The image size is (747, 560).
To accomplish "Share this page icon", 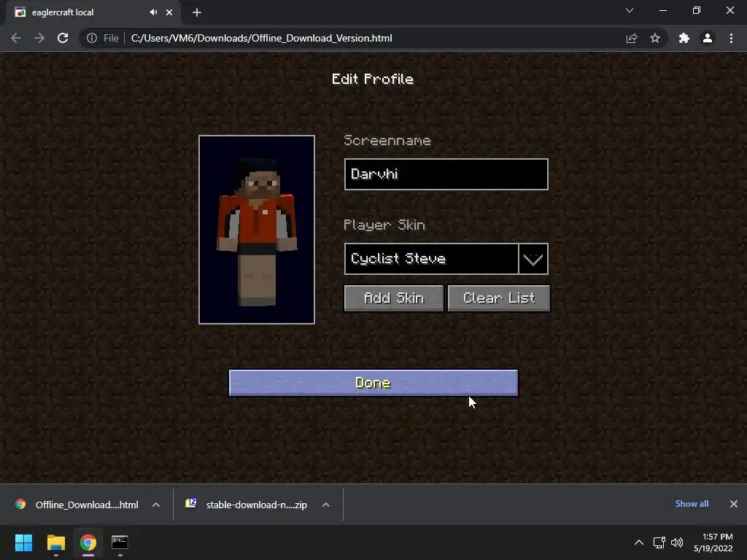I will point(632,38).
